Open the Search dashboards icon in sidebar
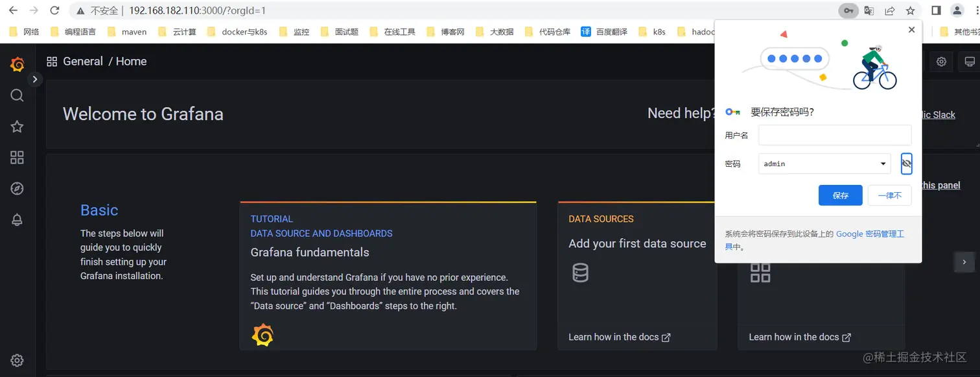This screenshot has height=377, width=980. 17,95
